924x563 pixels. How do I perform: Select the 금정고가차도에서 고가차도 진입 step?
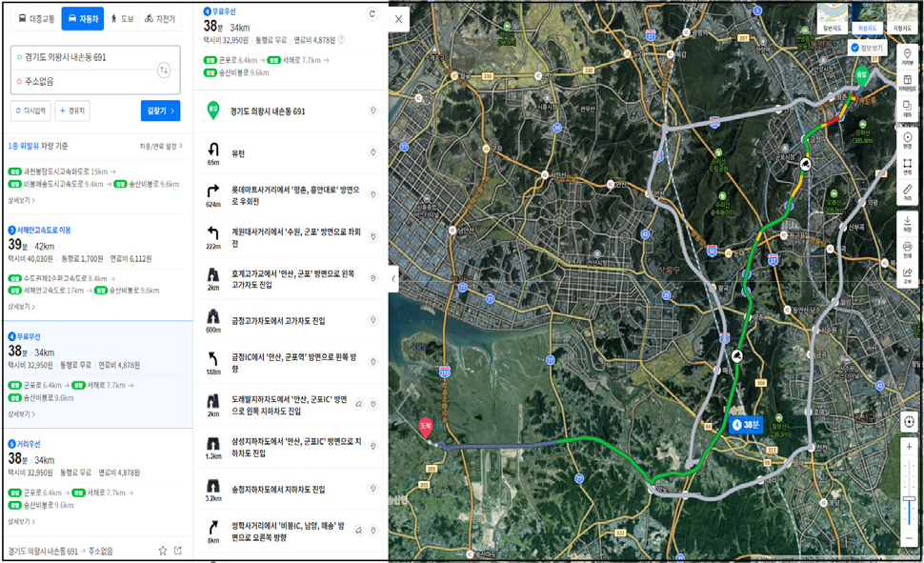click(291, 320)
